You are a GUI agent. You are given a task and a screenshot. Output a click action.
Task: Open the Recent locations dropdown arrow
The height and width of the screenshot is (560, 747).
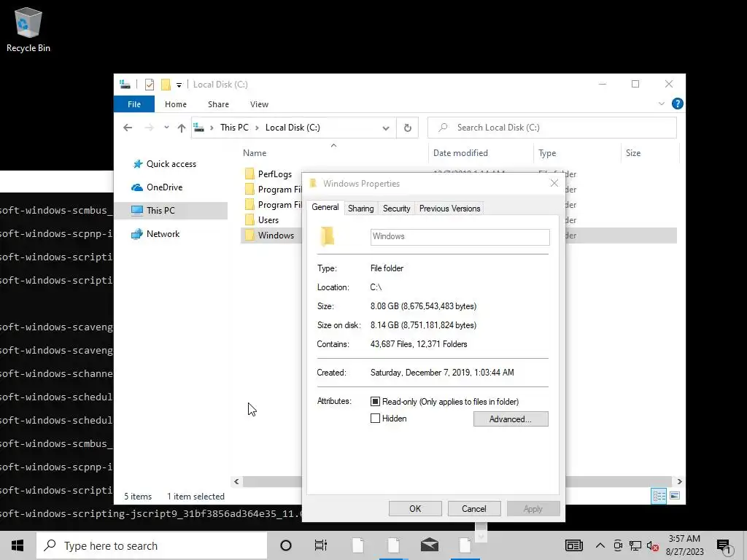click(166, 128)
